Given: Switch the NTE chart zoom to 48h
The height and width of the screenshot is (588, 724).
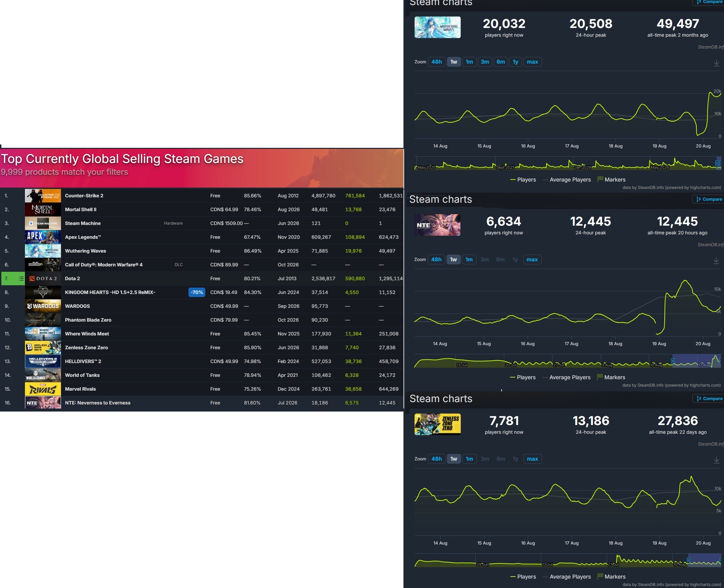Looking at the screenshot, I should [436, 259].
